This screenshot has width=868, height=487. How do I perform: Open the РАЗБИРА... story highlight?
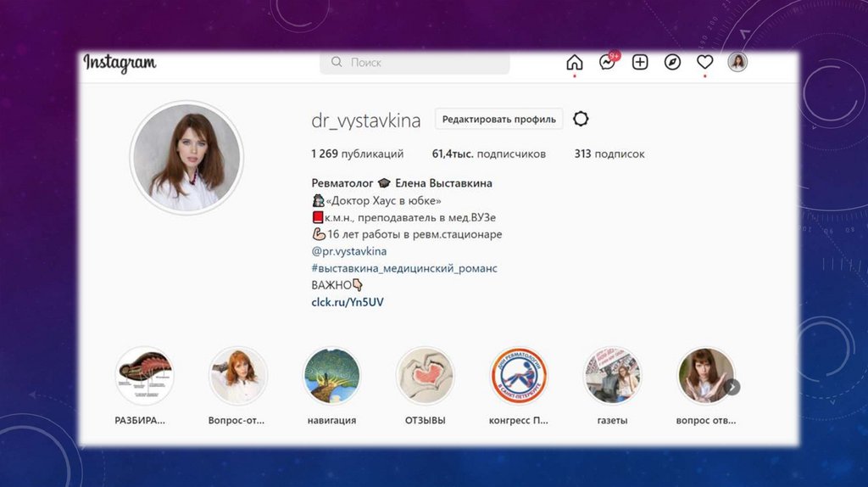[x=144, y=375]
